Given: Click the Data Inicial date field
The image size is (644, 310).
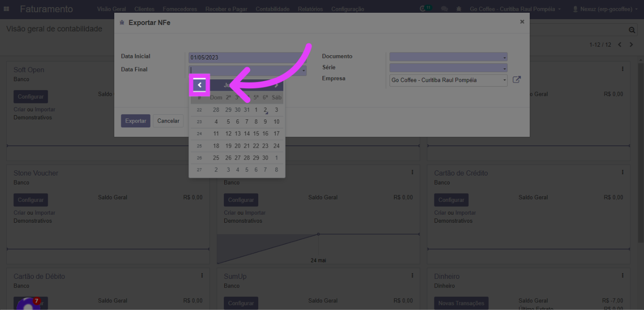Looking at the screenshot, I should tap(246, 58).
